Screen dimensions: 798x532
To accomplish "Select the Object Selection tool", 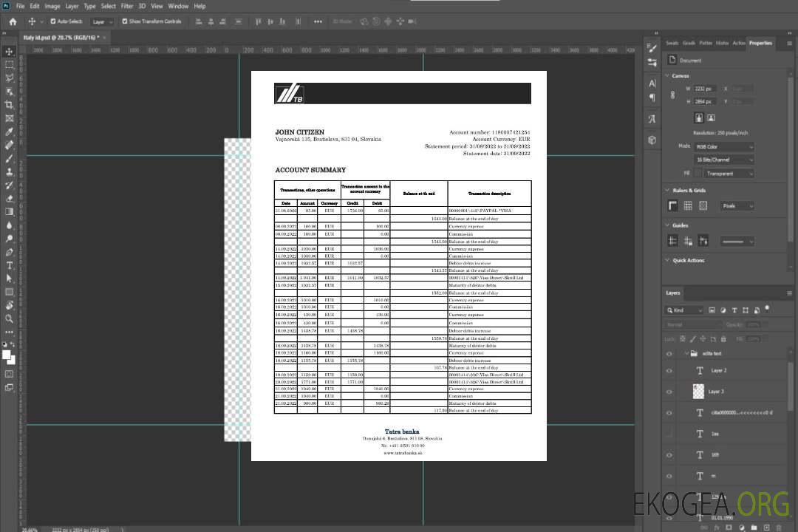I will [x=9, y=91].
